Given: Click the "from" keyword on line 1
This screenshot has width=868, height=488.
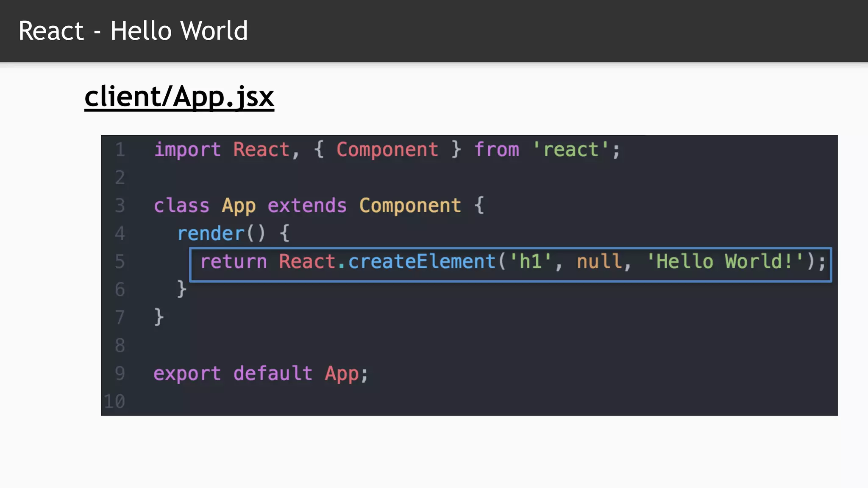Looking at the screenshot, I should pyautogui.click(x=497, y=150).
